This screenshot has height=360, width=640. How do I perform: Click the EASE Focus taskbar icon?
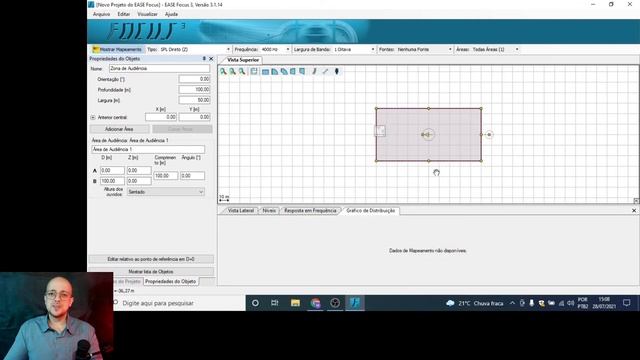[355, 303]
